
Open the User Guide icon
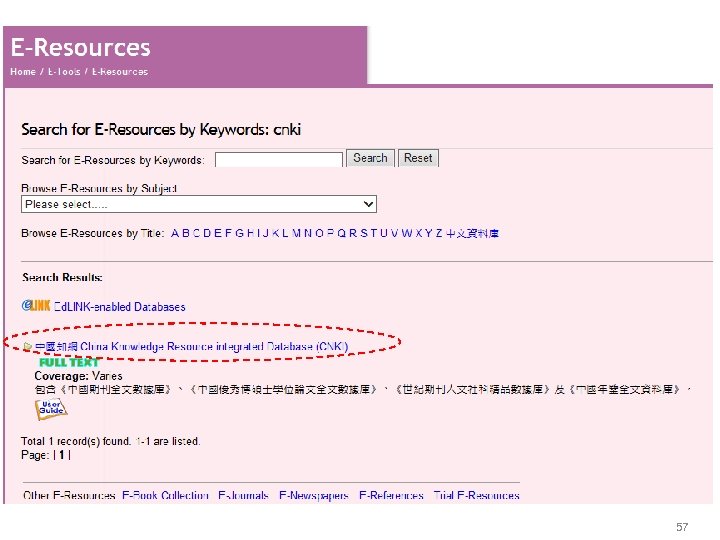[51, 409]
